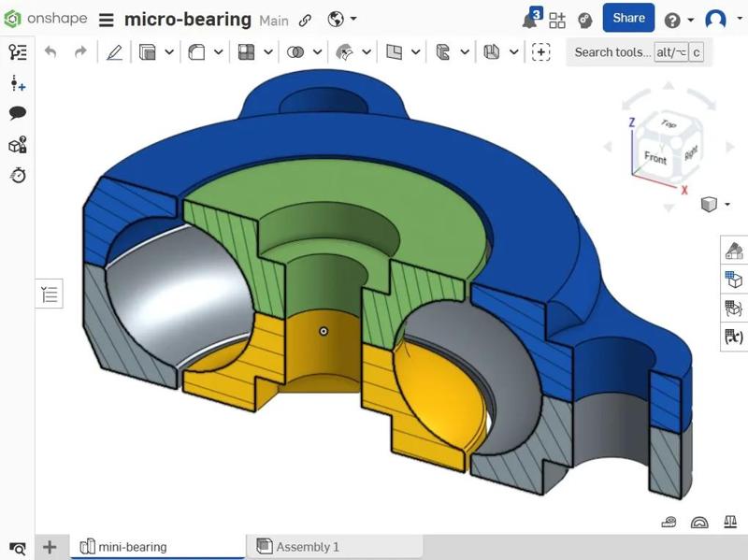Select the Frame tool icon

click(492, 52)
